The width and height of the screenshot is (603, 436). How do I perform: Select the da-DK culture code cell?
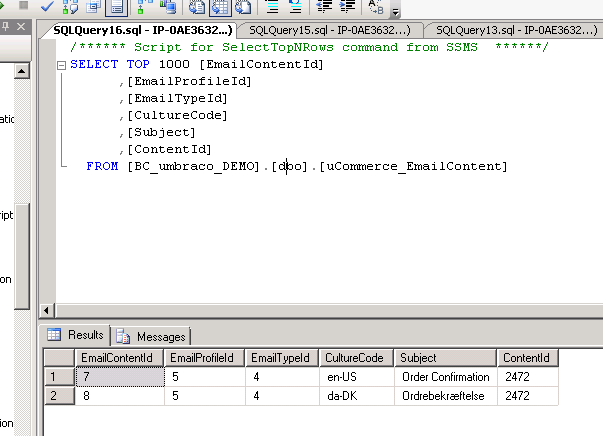pos(356,396)
